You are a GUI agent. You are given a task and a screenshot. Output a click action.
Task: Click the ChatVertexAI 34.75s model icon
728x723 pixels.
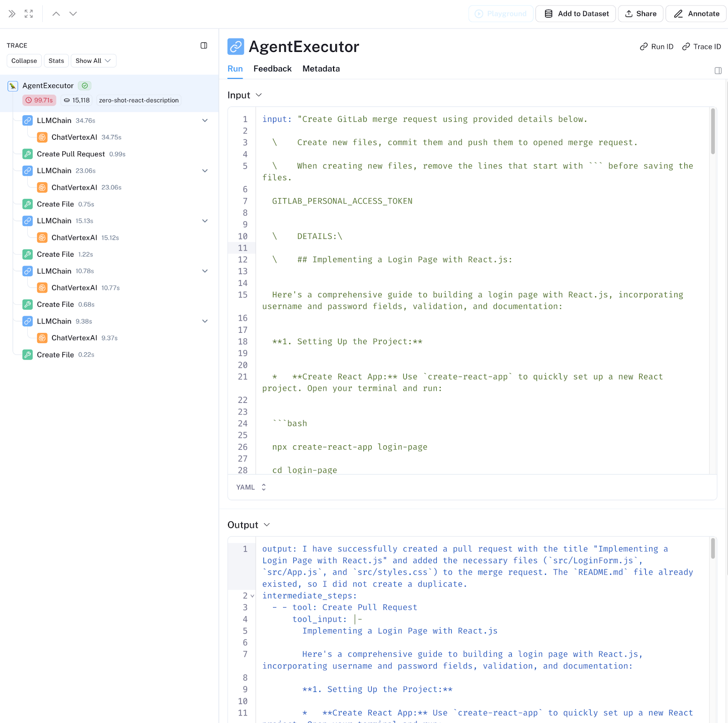[42, 137]
